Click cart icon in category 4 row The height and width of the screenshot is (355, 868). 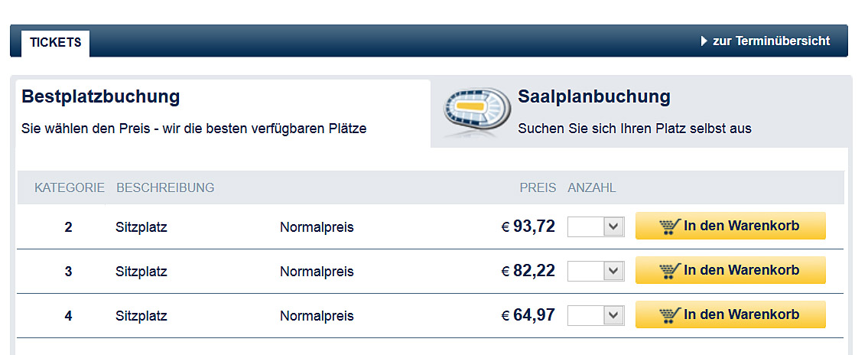coord(669,315)
